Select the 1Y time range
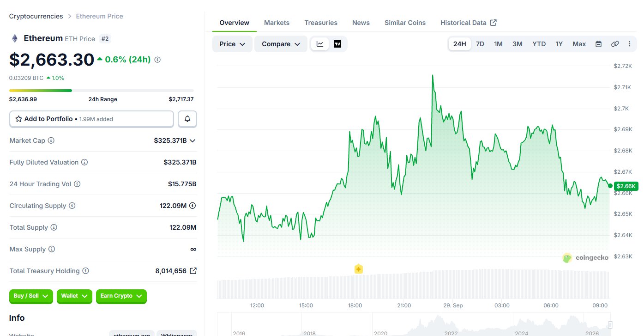Screen dimensions: 644x336 559,44
